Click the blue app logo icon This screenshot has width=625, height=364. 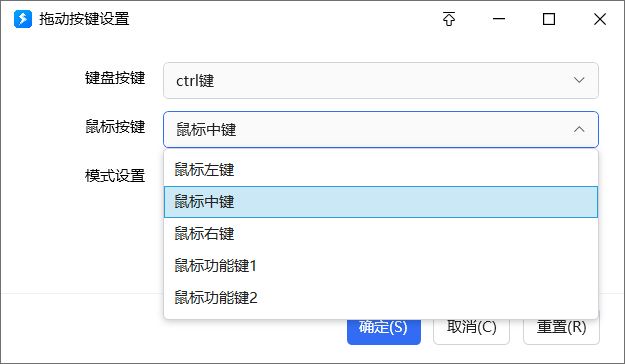tap(23, 19)
